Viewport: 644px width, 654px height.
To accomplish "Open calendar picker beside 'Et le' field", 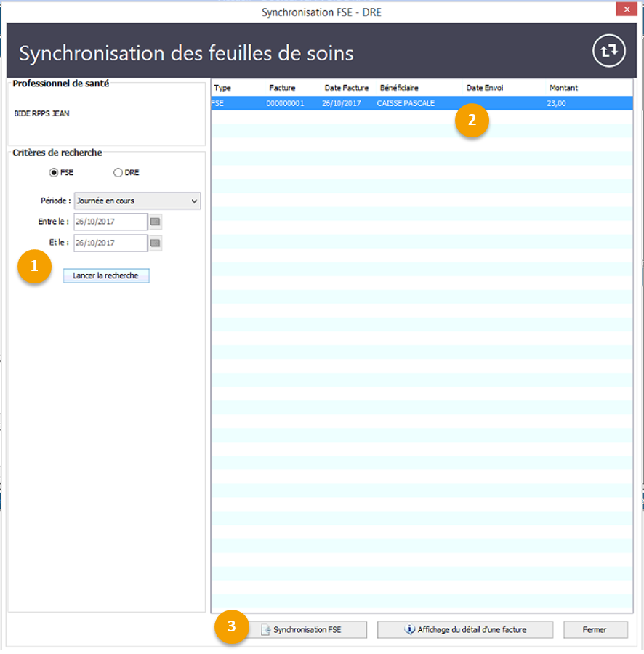I will [x=156, y=243].
